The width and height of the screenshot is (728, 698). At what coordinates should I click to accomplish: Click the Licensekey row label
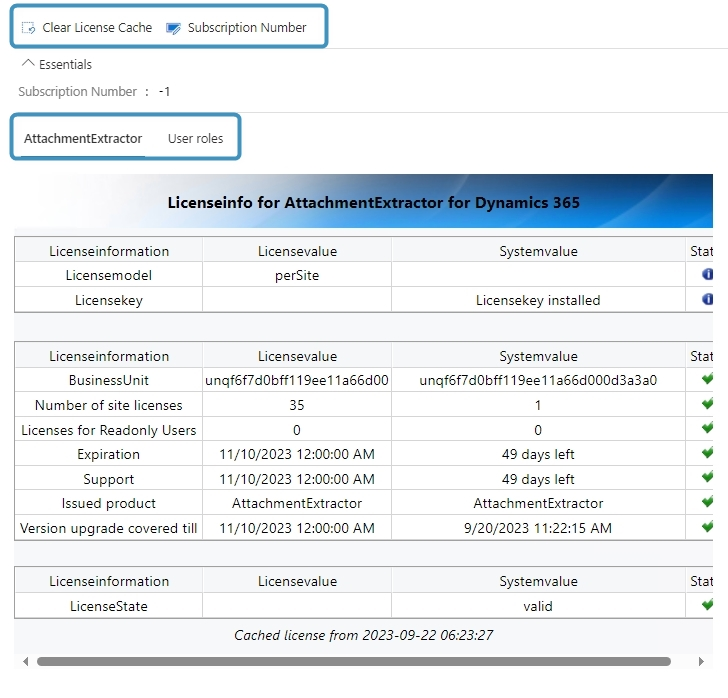(x=109, y=300)
